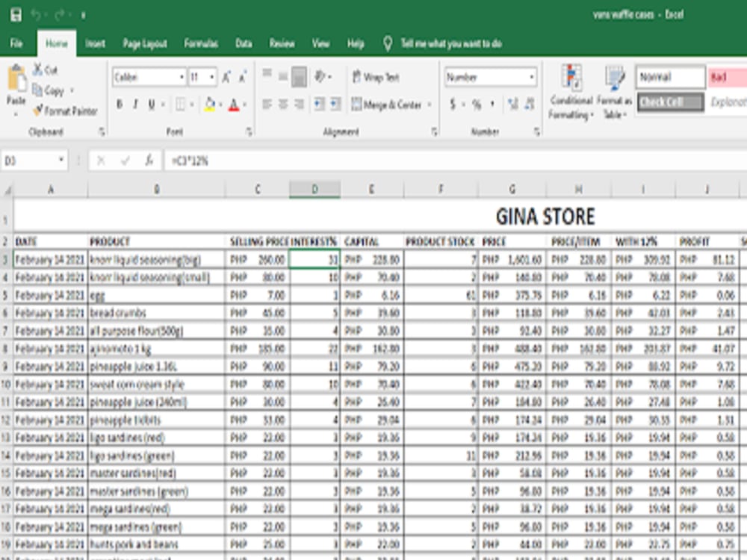
Task: Open the Font Color dropdown arrow
Action: pos(245,105)
